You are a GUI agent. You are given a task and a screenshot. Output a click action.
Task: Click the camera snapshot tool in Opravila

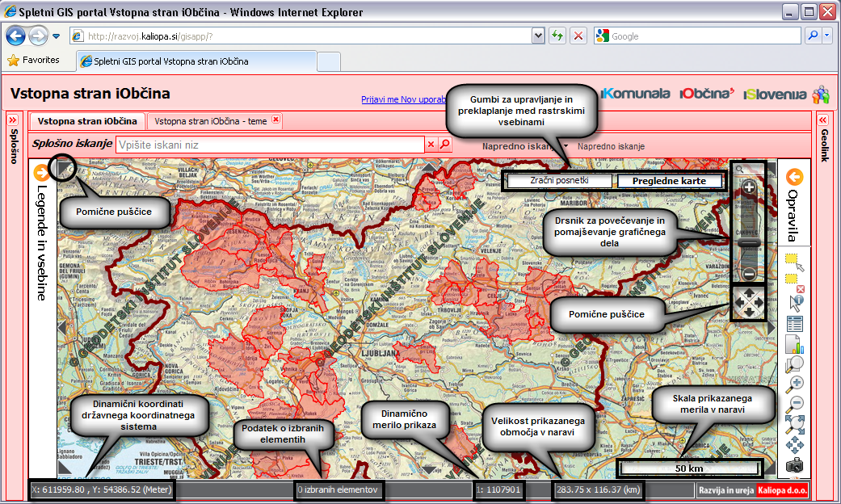pos(794,465)
